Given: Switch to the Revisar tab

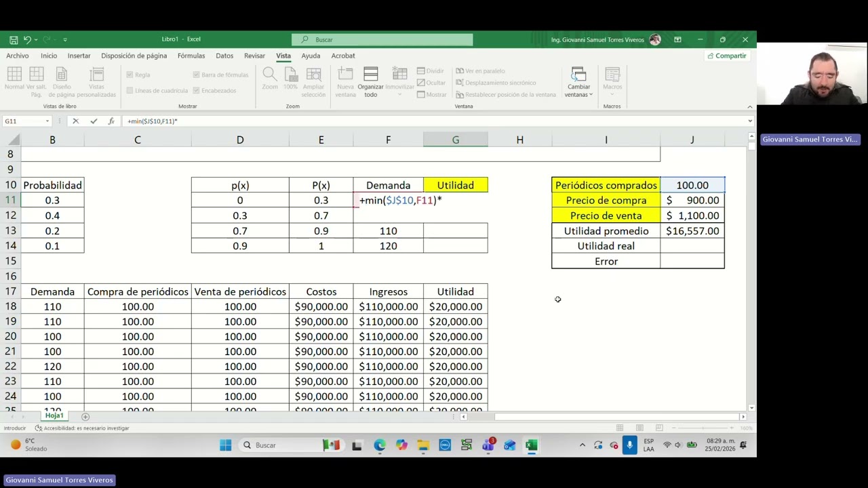Looking at the screenshot, I should (x=254, y=56).
